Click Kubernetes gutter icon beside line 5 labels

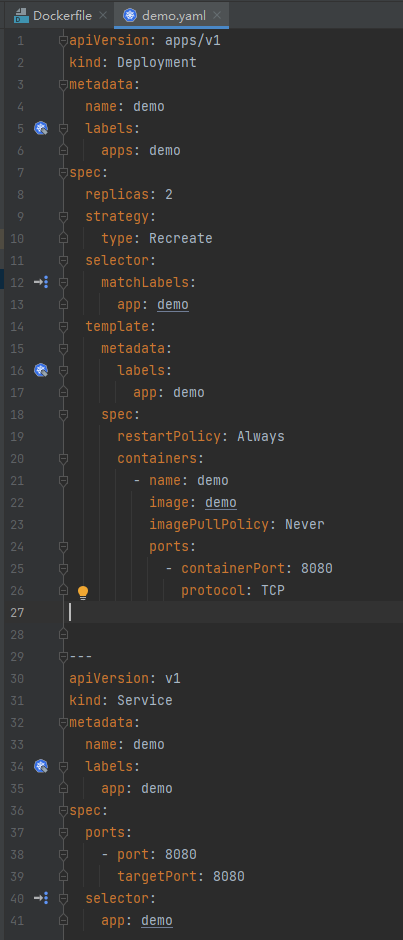(x=41, y=128)
